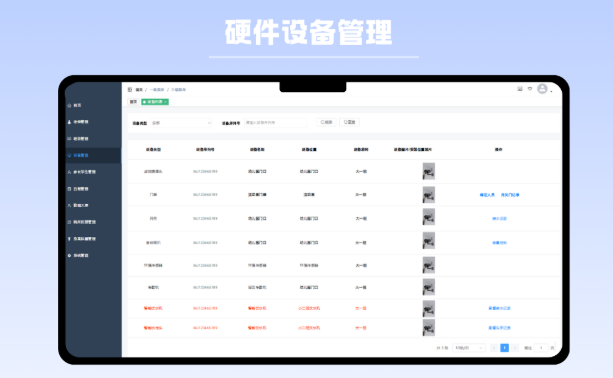Open the page-size dropdown in the pagination
This screenshot has height=378, width=613.
pos(469,348)
